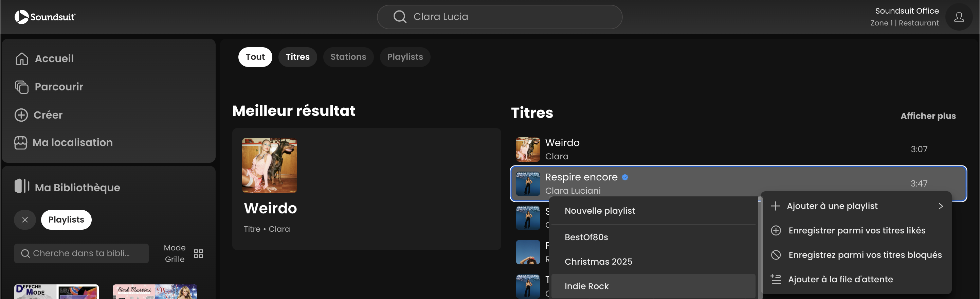Expand Ajouter à une playlist chevron
Screen dimensions: 980x299
[x=940, y=206]
